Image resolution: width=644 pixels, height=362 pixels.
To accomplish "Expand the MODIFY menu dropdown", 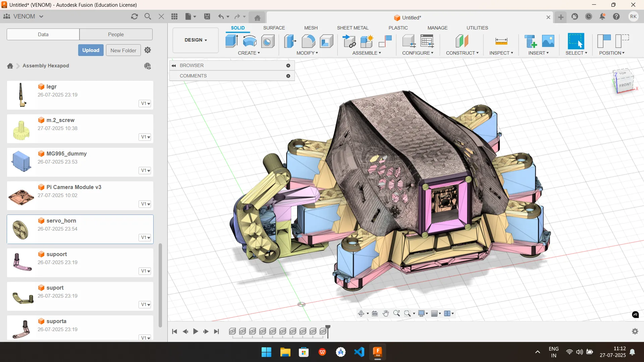I will [x=307, y=53].
